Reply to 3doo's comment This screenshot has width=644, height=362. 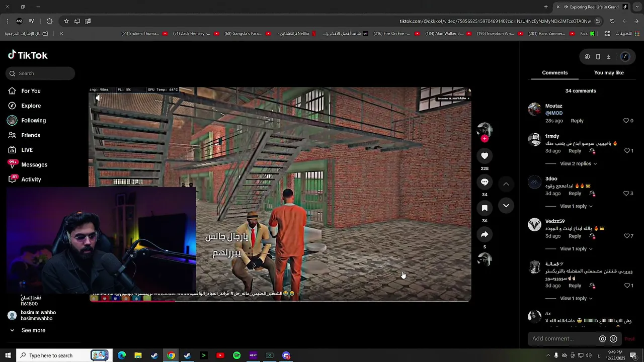point(575,194)
